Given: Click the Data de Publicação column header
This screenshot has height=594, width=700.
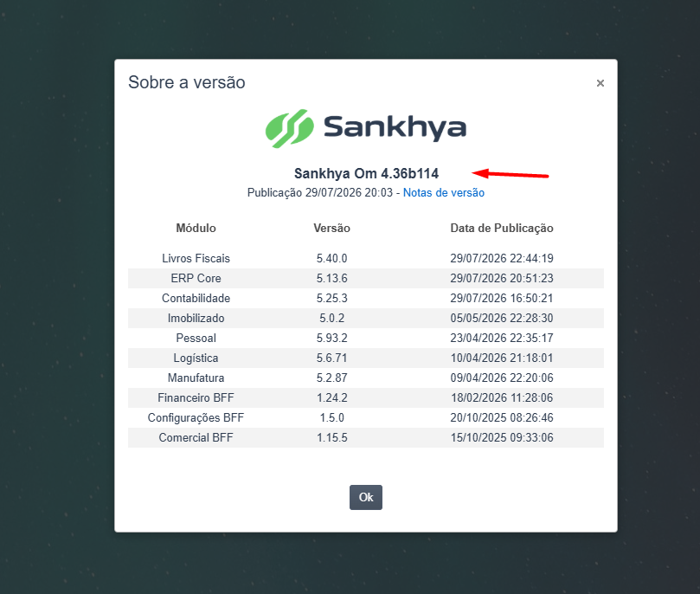Looking at the screenshot, I should click(502, 229).
